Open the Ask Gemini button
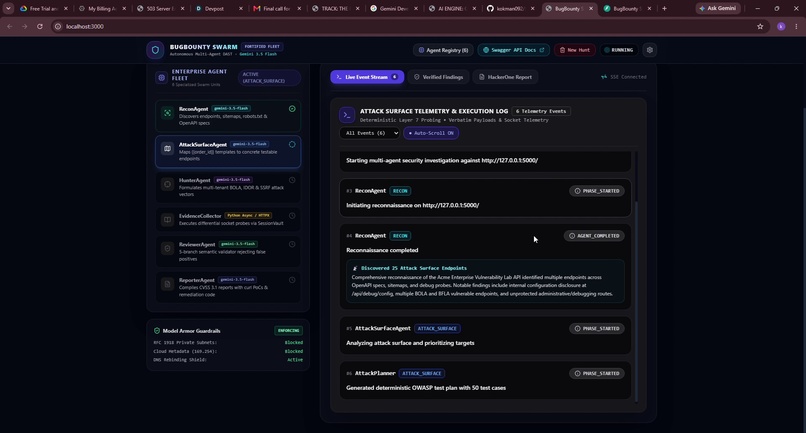Viewport: 806px width, 433px height. 718,8
